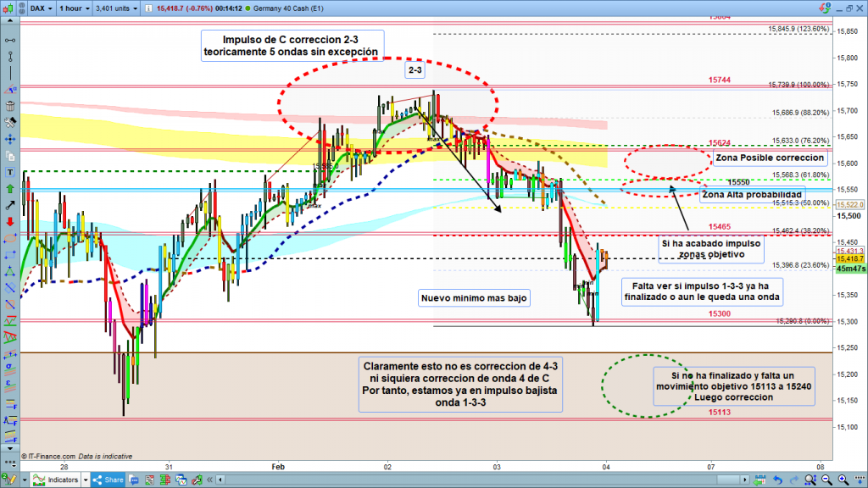Select the black diagonal arrow tool

(10, 205)
